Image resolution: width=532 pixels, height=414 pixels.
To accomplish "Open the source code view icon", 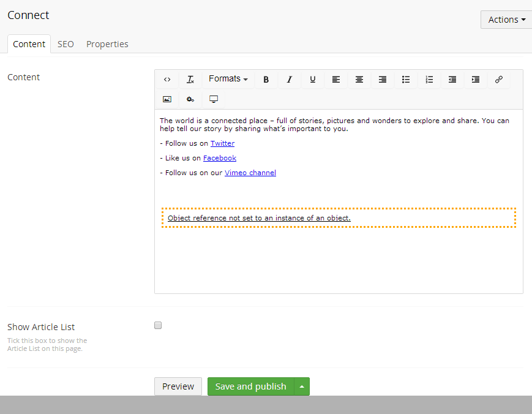I will tap(167, 80).
